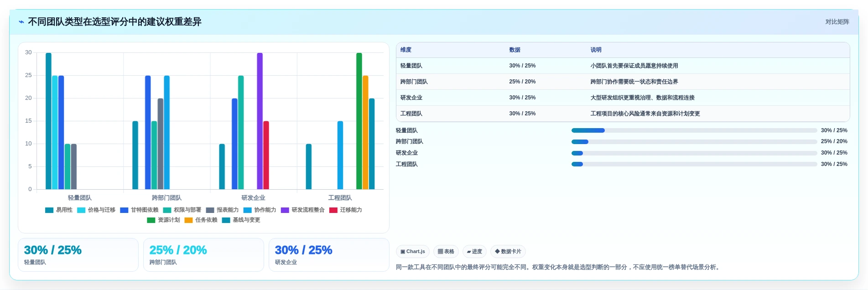Toggle the 甘特图依赖 legend series

pyautogui.click(x=139, y=210)
